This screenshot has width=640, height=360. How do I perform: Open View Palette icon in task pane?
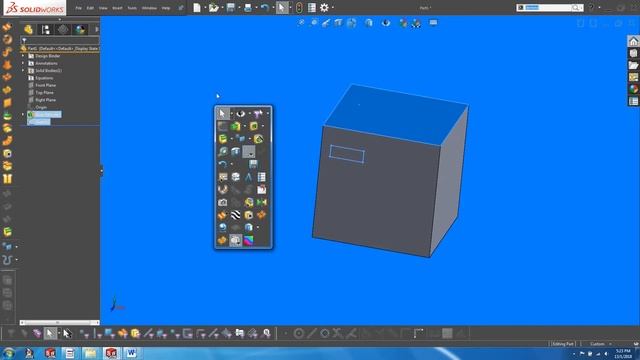[633, 77]
